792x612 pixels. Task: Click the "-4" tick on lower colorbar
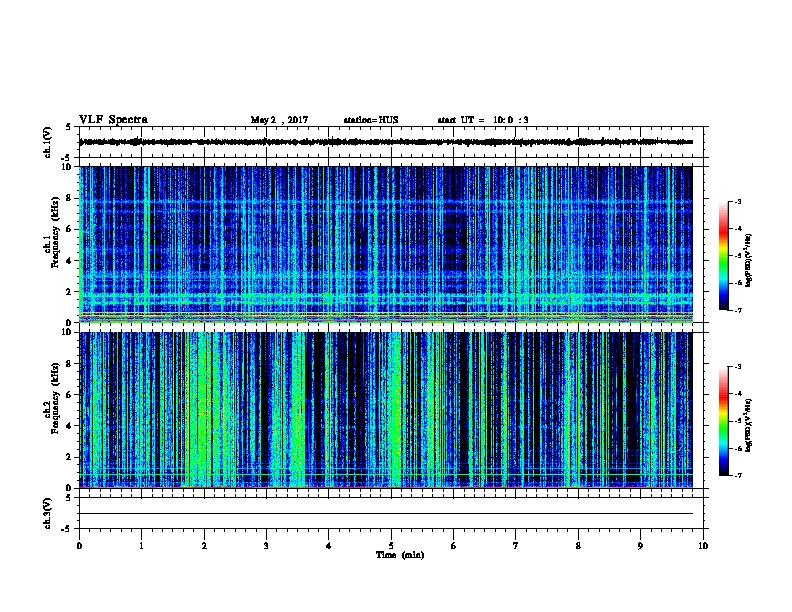click(x=737, y=394)
